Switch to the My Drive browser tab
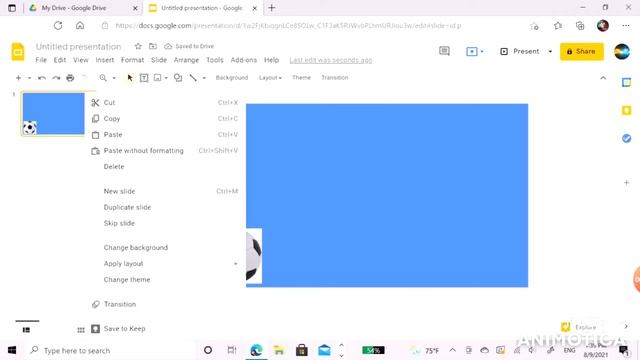 pyautogui.click(x=73, y=8)
